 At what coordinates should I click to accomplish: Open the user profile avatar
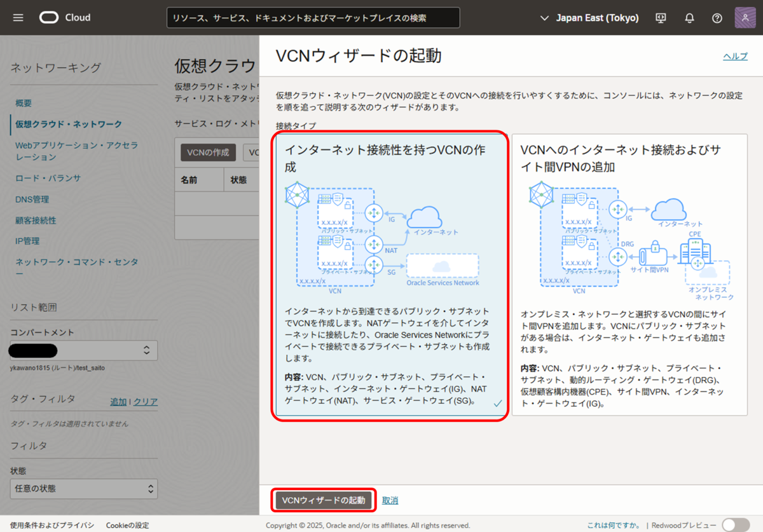[745, 18]
